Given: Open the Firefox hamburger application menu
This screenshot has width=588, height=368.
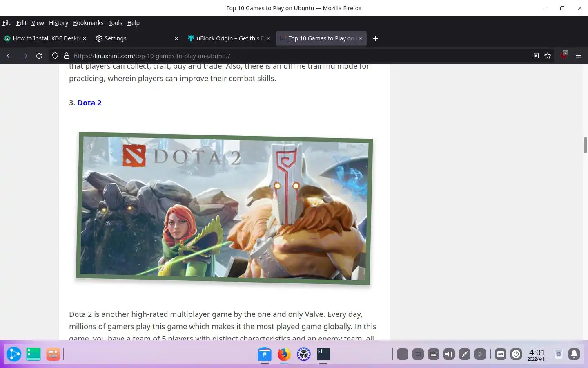Looking at the screenshot, I should tap(578, 56).
